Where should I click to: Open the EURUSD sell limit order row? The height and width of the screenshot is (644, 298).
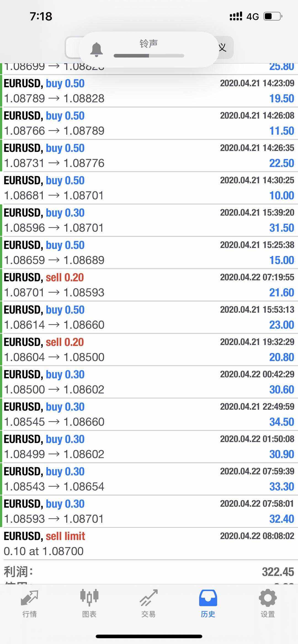click(149, 543)
